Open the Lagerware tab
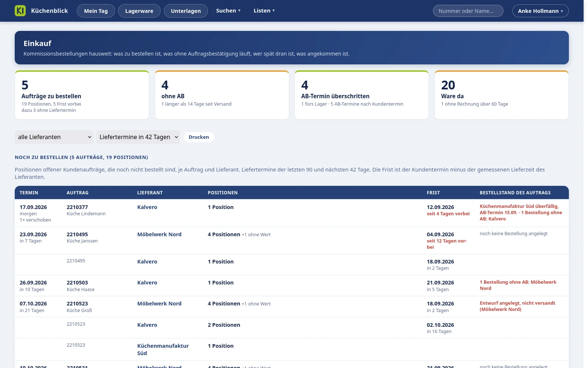The width and height of the screenshot is (588, 368). coord(139,11)
